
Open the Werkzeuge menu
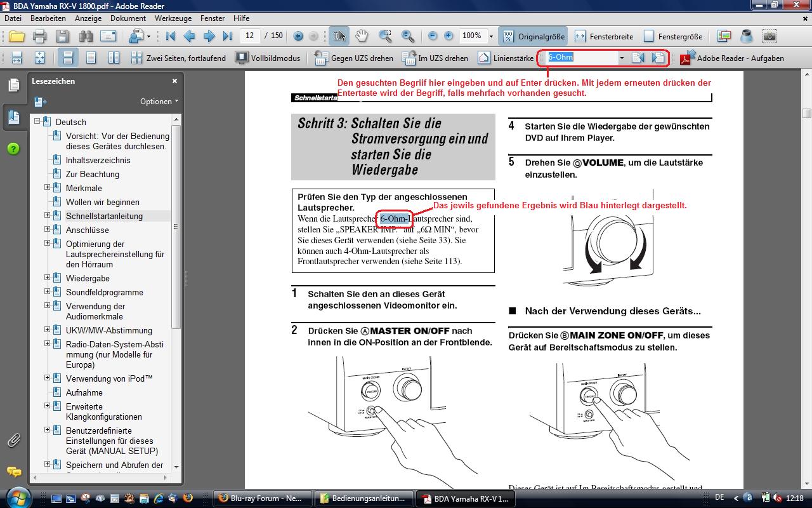[173, 18]
